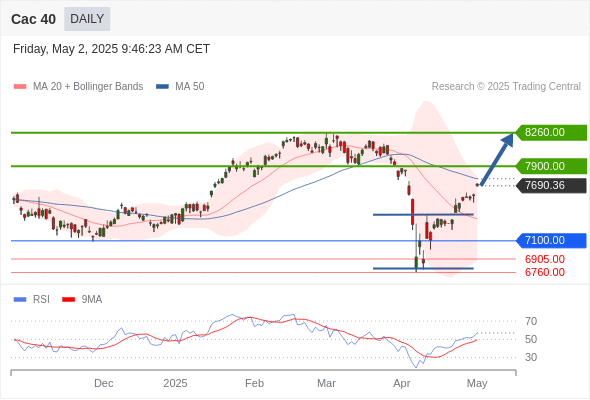Click the blue upward forecast arrow
Viewport: 590px width, 400px height.
497,159
